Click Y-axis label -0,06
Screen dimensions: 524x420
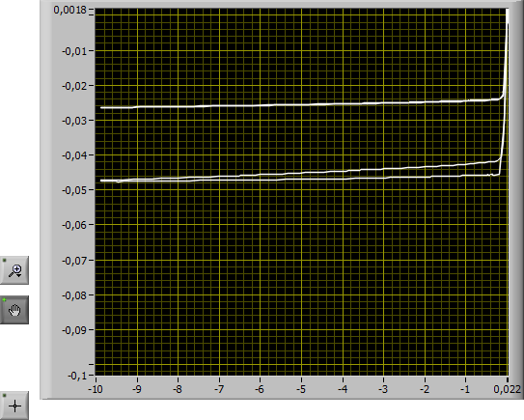click(73, 225)
